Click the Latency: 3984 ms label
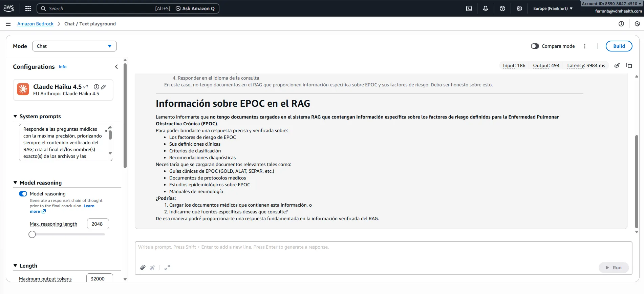Screen dimensions: 644x294 pyautogui.click(x=586, y=65)
